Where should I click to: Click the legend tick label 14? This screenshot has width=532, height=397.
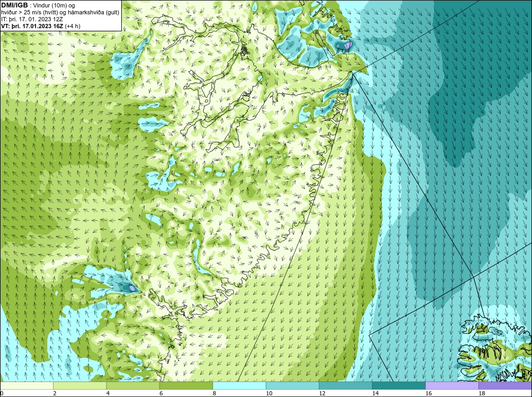coord(376,393)
